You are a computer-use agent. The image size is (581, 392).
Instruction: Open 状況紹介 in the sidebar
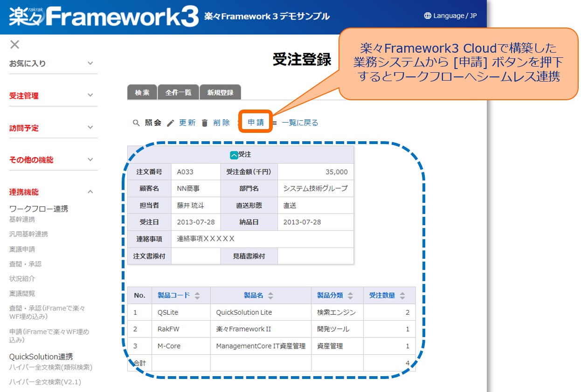22,279
